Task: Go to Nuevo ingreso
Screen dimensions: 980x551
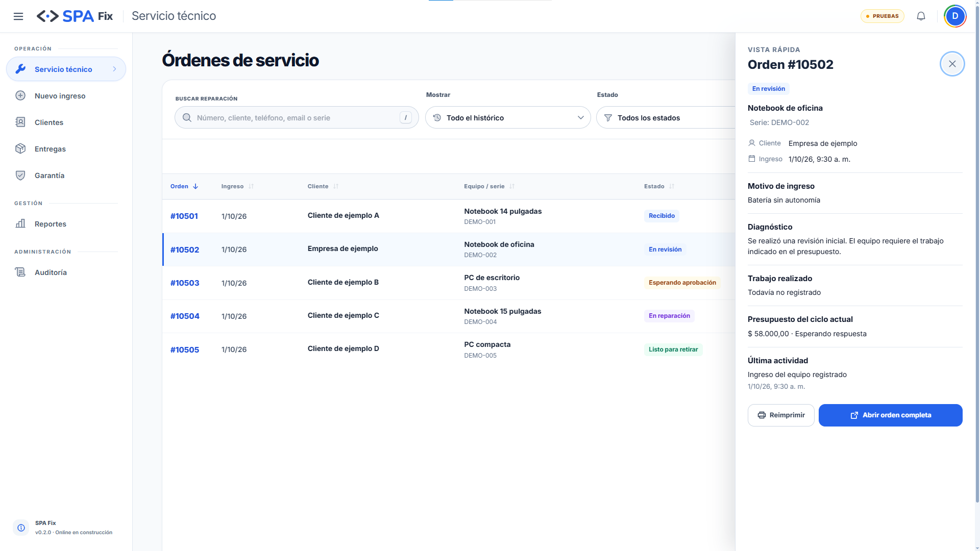Action: point(66,95)
